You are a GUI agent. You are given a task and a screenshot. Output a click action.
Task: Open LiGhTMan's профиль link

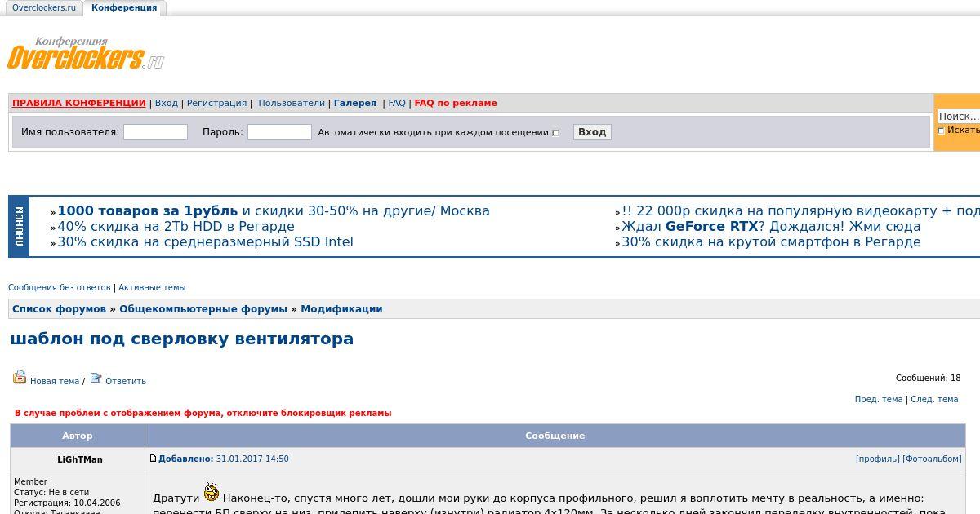[x=878, y=459]
